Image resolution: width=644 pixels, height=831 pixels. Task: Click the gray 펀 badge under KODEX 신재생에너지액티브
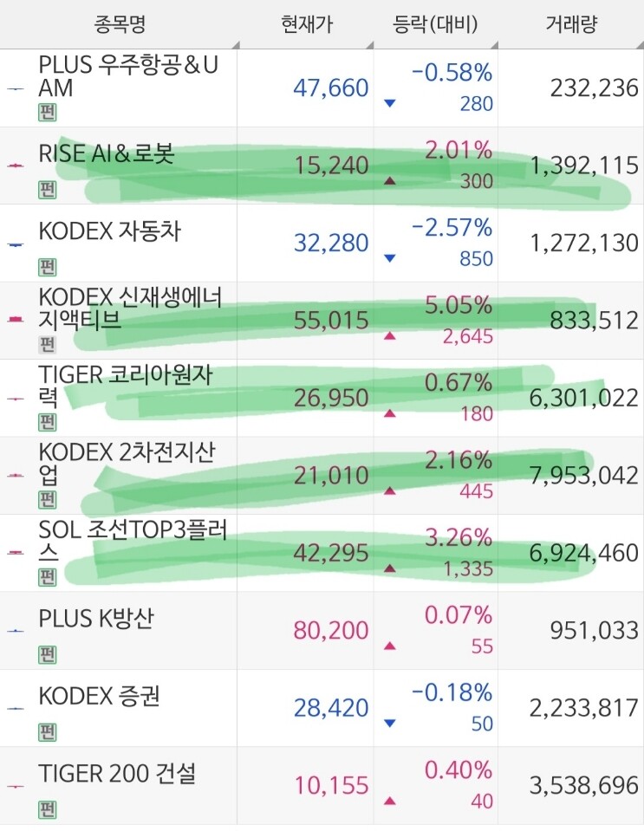(x=47, y=345)
